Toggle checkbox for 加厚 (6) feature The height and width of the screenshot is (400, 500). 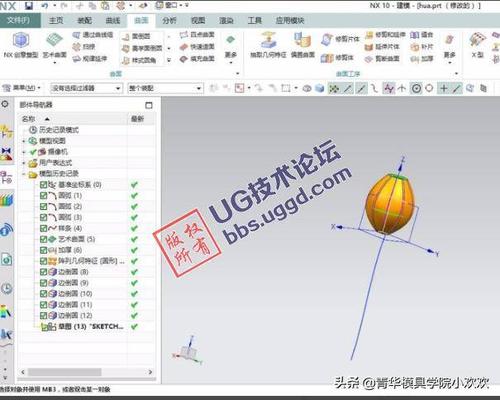[x=43, y=250]
